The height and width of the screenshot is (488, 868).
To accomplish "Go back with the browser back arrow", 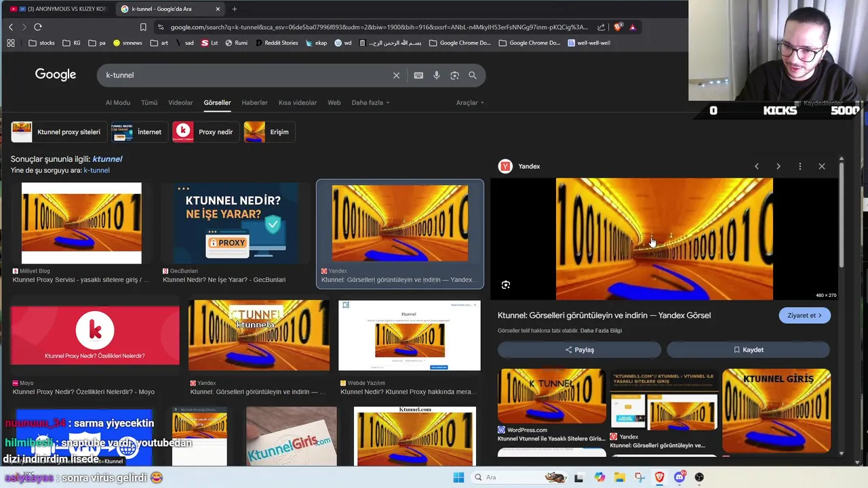I will tap(11, 27).
